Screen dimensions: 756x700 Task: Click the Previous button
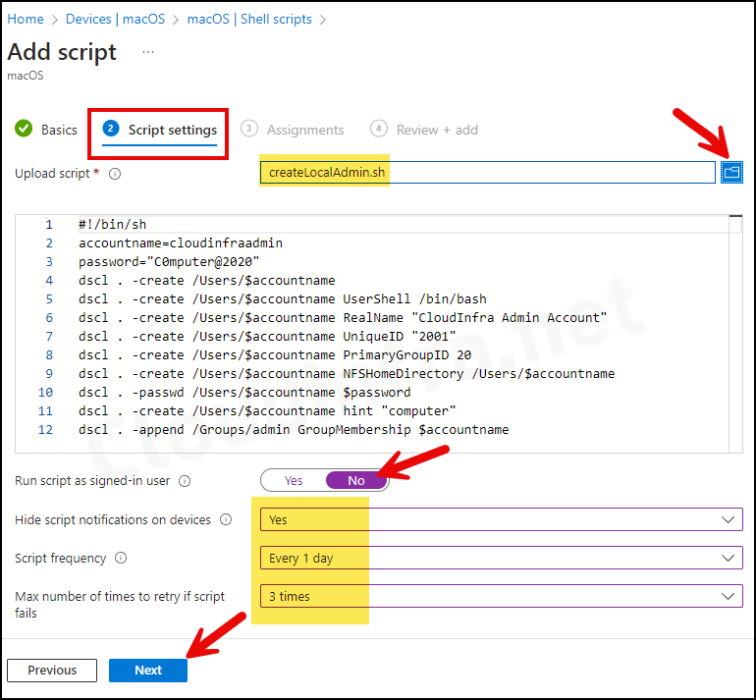(52, 671)
